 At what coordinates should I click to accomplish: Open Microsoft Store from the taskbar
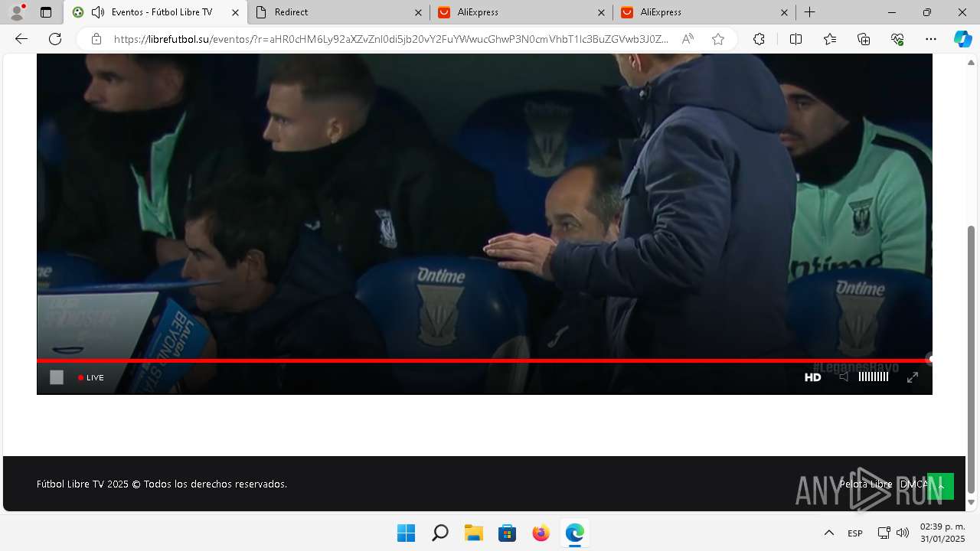[x=507, y=533]
